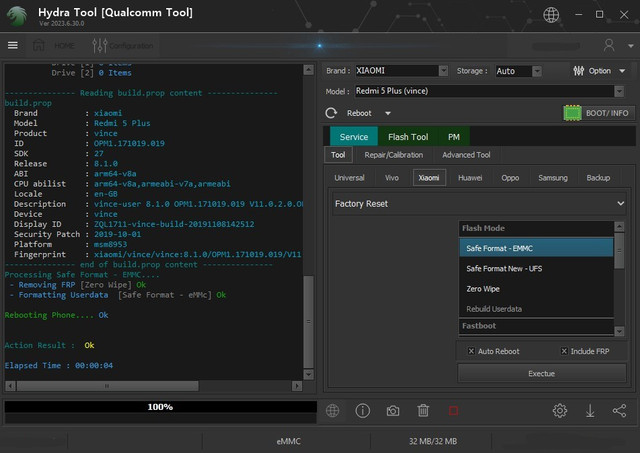This screenshot has height=453, width=640.
Task: Click the globe icon in bottom toolbar
Action: coord(333,411)
